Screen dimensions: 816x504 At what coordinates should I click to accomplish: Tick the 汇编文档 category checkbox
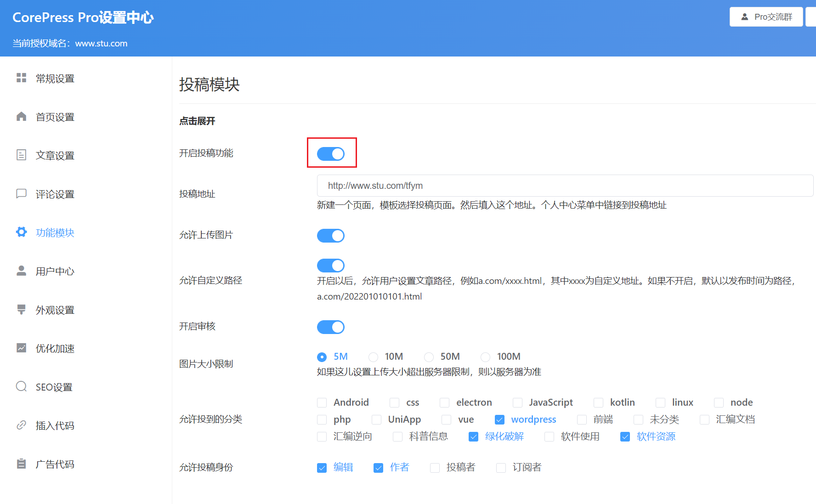[x=704, y=420]
